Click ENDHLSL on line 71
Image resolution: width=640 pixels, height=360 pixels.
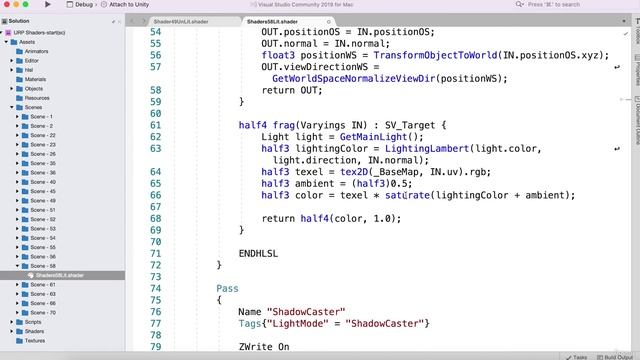point(258,253)
